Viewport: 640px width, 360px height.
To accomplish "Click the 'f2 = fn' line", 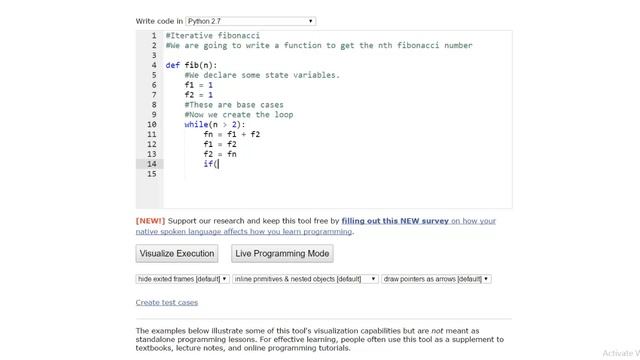I will (220, 154).
